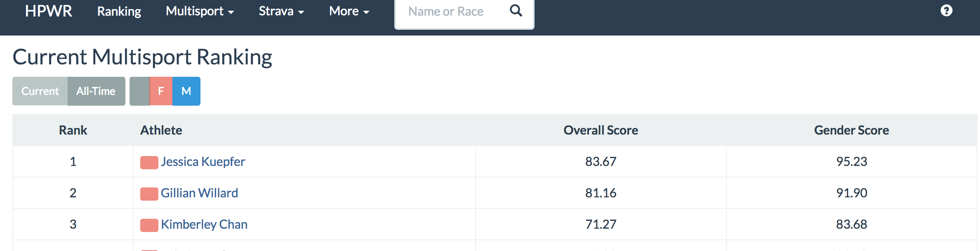Image resolution: width=980 pixels, height=251 pixels.
Task: Click the Overall Score column header
Action: [601, 130]
